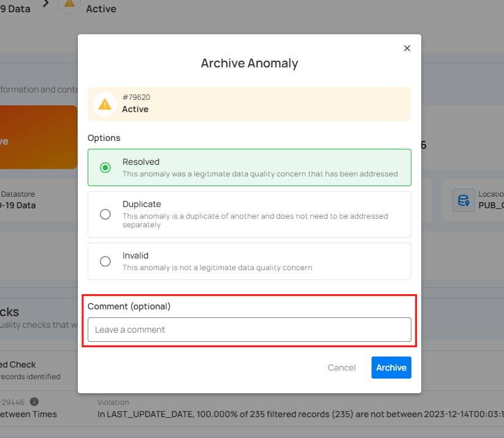Click the Leave a comment field
The image size is (504, 438).
pyautogui.click(x=250, y=330)
